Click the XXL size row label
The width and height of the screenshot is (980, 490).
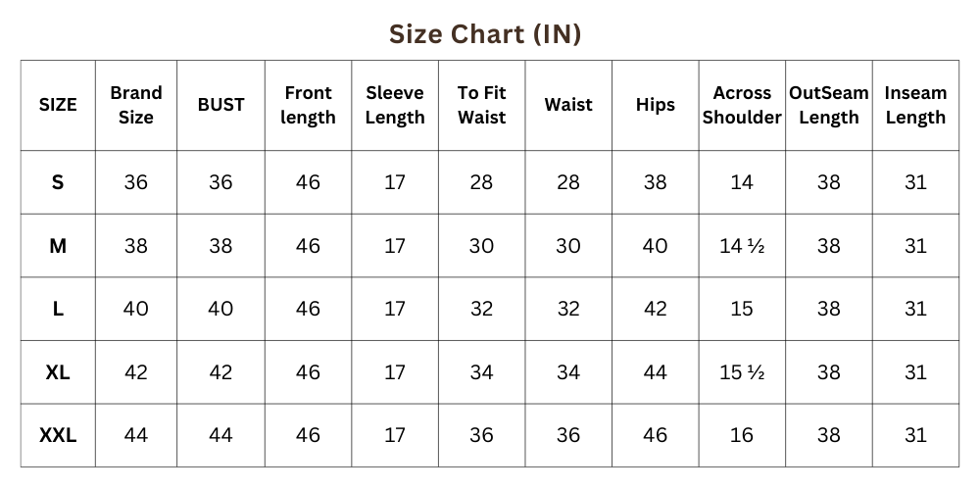pyautogui.click(x=58, y=435)
